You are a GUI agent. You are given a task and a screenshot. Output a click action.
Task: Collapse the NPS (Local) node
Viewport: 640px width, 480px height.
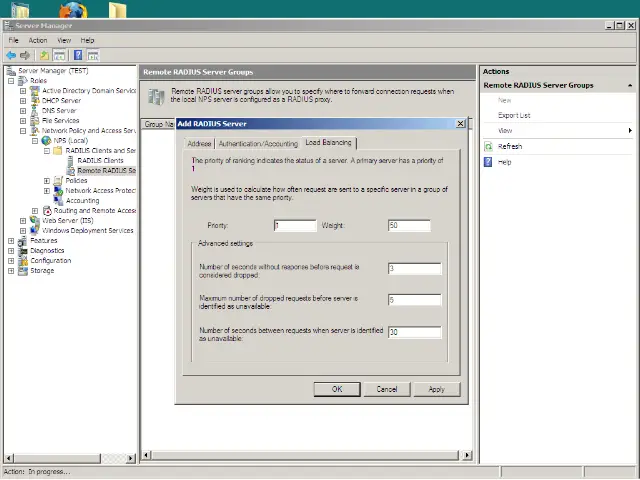pyautogui.click(x=35, y=141)
